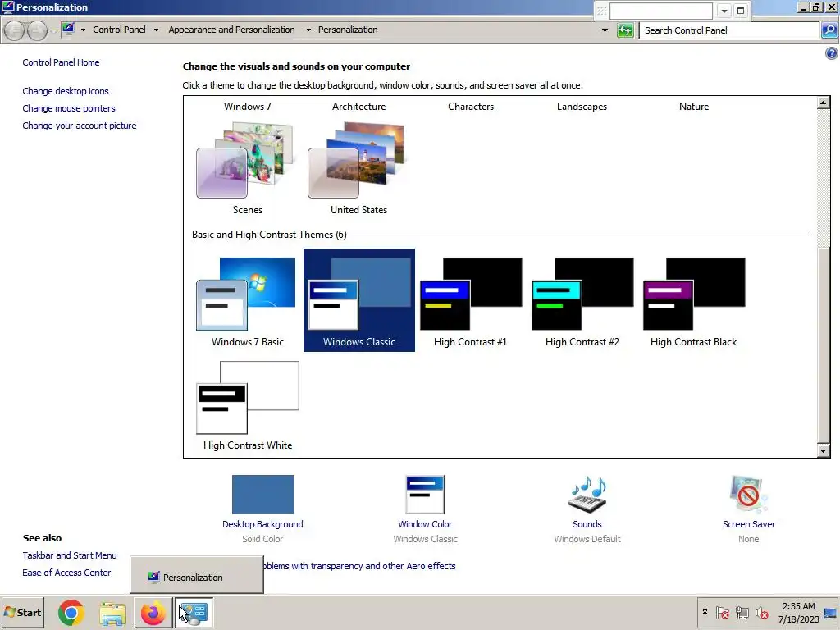The width and height of the screenshot is (840, 630).
Task: Select the United States theme thumbnail
Action: click(x=358, y=161)
